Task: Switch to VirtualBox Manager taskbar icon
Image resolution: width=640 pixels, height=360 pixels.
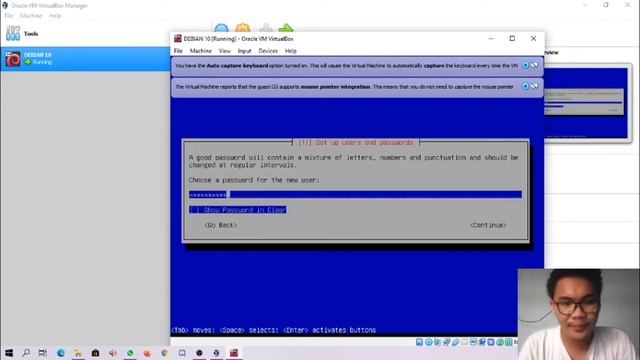Action: tap(216, 353)
